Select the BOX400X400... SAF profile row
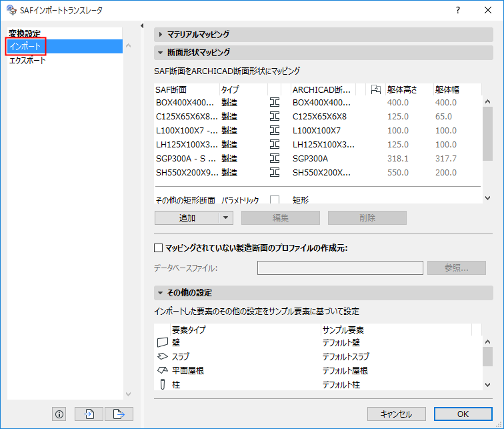 318,103
